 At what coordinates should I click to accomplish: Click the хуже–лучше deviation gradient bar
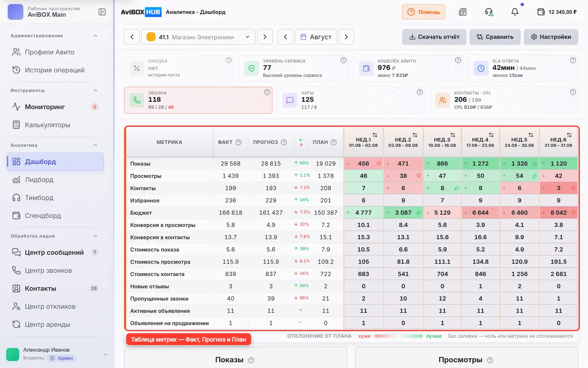point(399,336)
